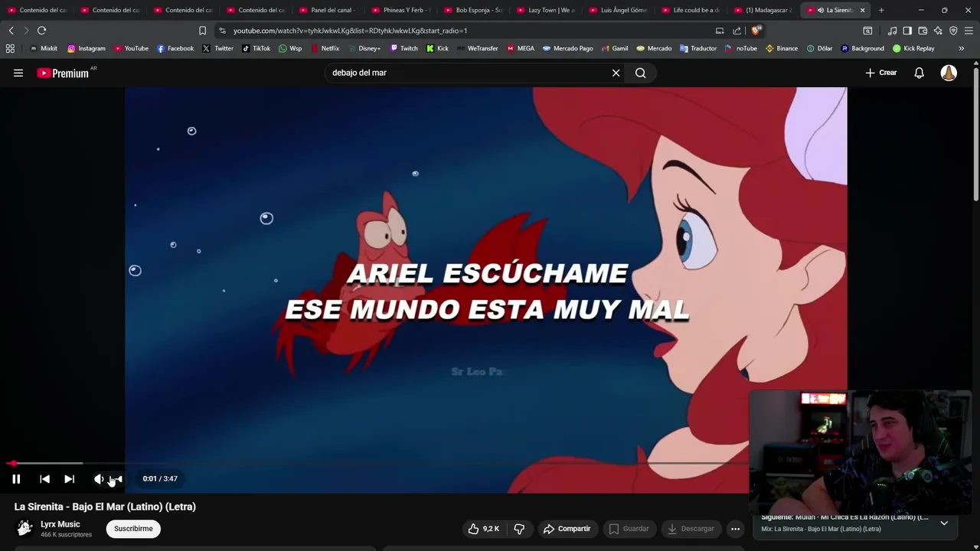Screen dimensions: 980x551
Task: Open the Brave playlist music note icon
Action: (892, 31)
